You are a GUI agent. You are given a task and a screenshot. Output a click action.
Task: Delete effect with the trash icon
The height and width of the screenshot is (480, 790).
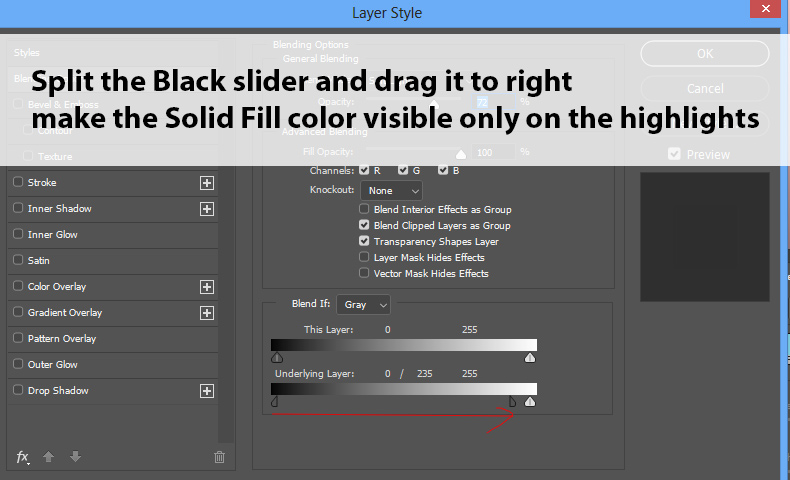click(219, 457)
